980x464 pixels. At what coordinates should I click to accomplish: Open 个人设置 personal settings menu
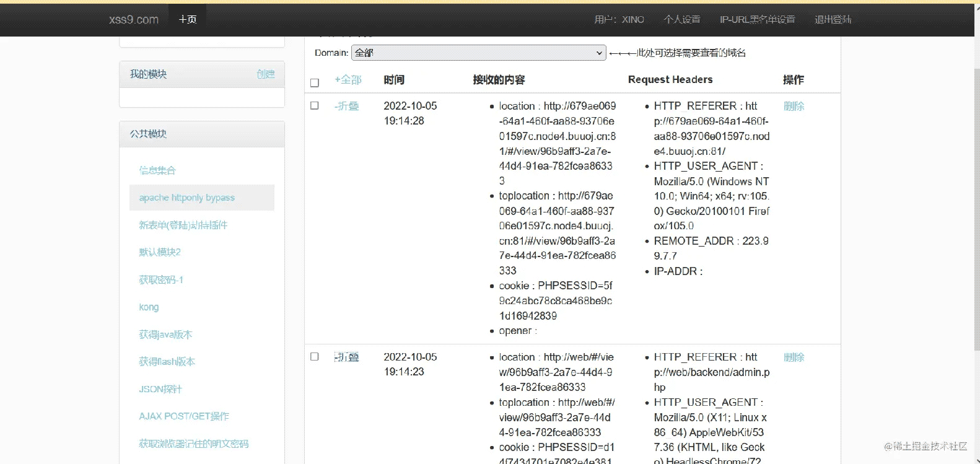pos(681,20)
